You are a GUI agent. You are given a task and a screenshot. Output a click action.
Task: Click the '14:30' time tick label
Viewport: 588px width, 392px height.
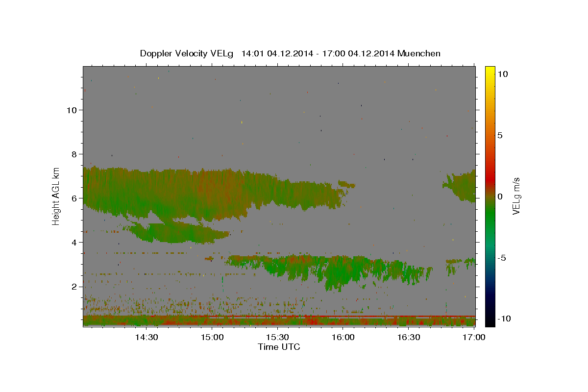(147, 337)
